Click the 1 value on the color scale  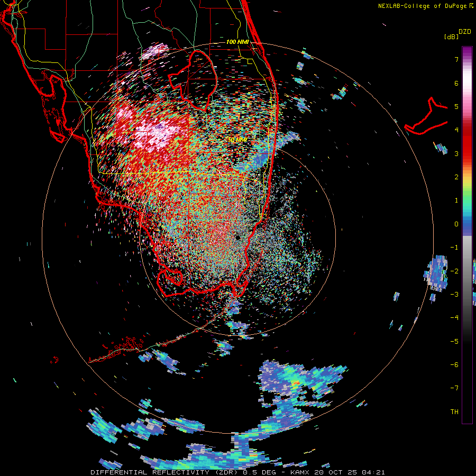[456, 200]
